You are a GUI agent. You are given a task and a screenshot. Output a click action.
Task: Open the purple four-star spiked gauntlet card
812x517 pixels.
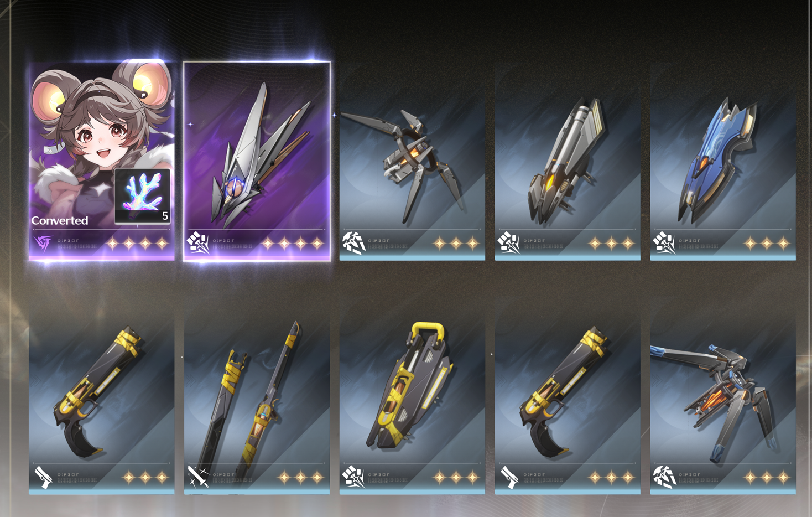pyautogui.click(x=257, y=161)
